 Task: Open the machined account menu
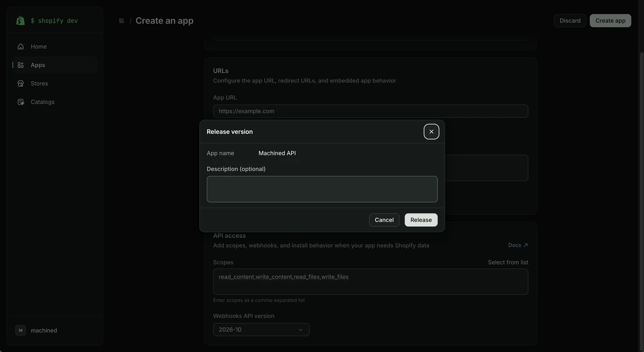click(x=55, y=331)
